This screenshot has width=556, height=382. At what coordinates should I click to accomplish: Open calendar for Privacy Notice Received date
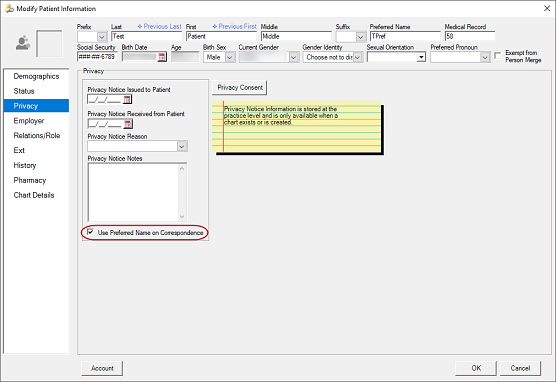click(128, 124)
